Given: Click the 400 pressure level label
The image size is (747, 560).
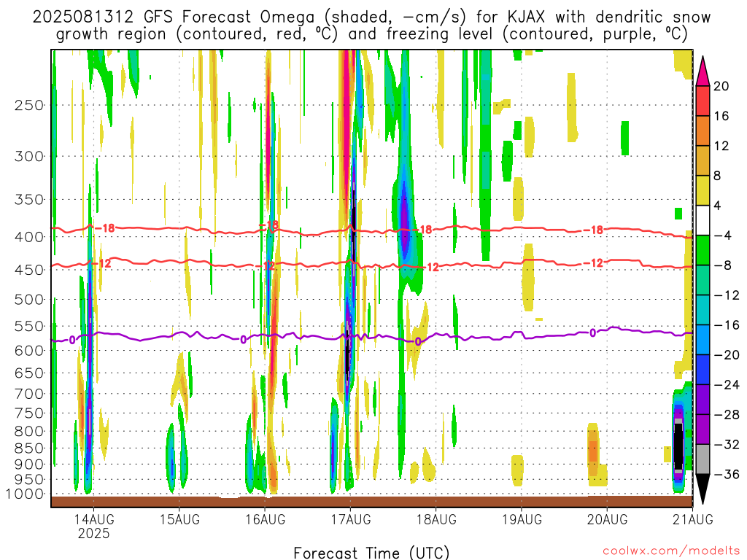Looking at the screenshot, I should (29, 237).
